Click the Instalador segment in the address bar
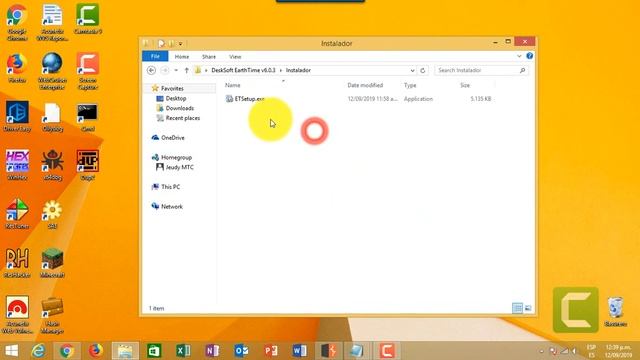Screen dimensions: 640x360 [298, 70]
